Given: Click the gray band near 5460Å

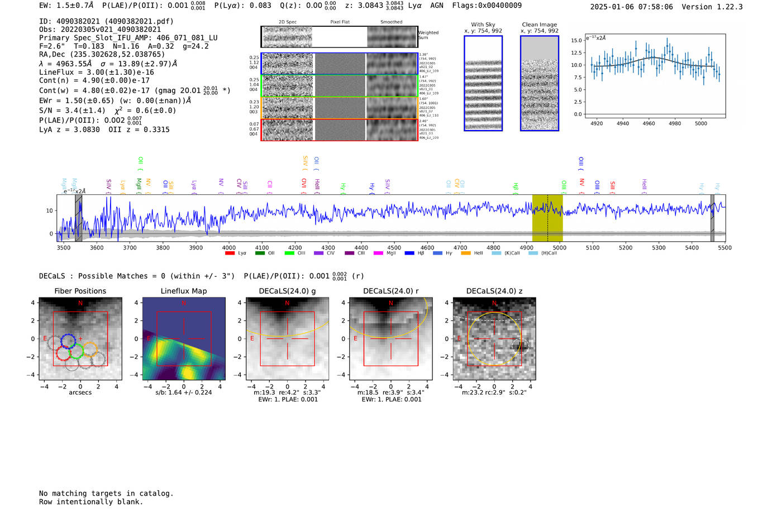Looking at the screenshot, I should [712, 218].
